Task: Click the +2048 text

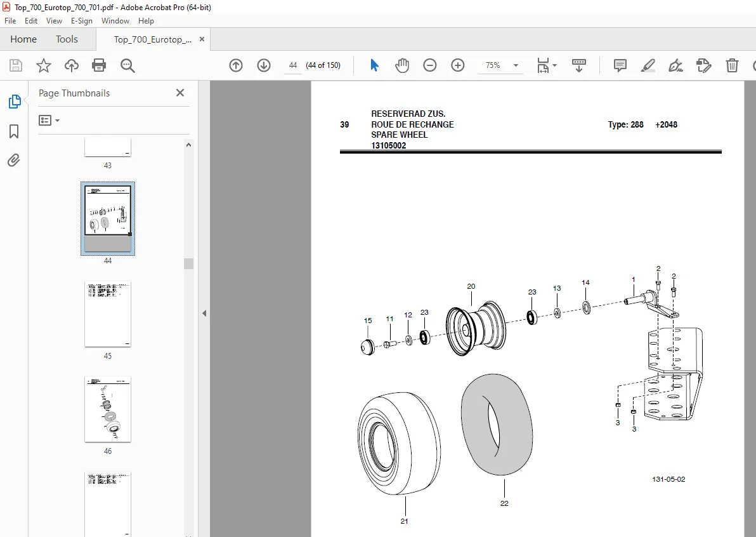Action: click(x=666, y=124)
